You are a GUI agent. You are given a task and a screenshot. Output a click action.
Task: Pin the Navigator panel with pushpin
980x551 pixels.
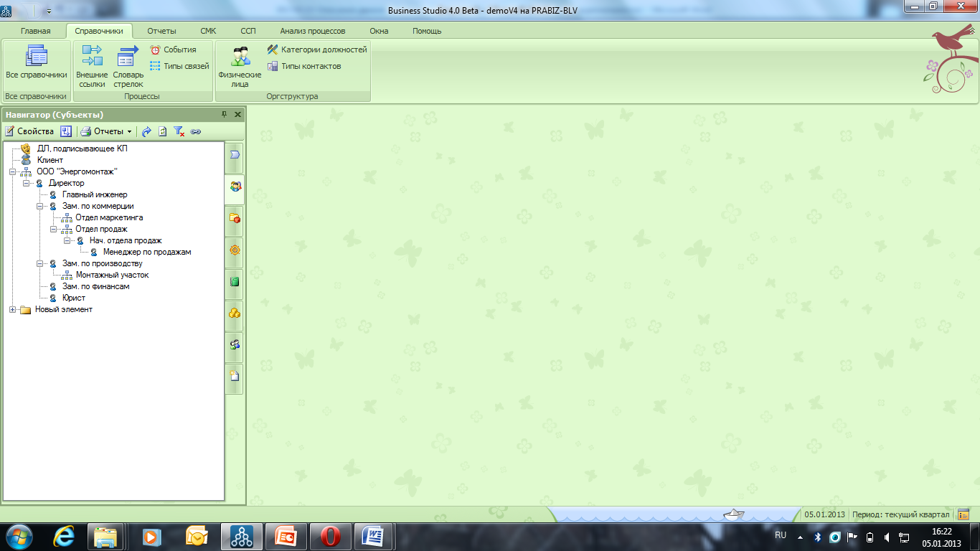[x=224, y=115]
